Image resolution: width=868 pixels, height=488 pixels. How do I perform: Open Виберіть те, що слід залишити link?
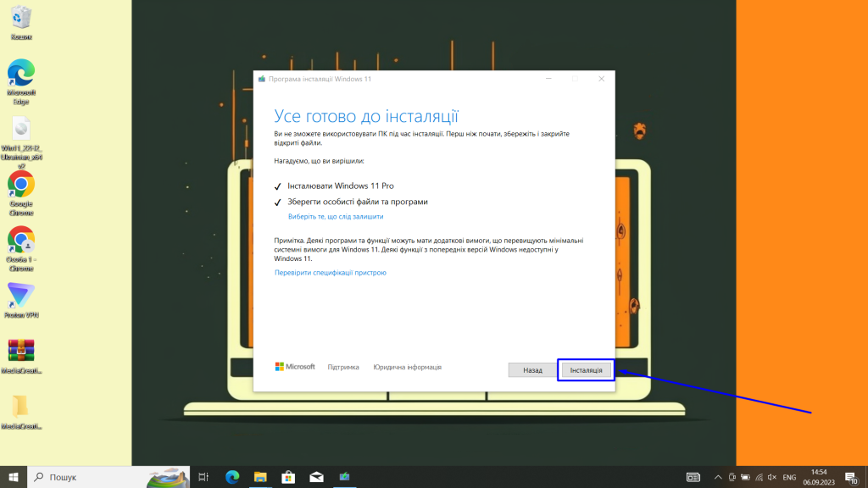click(337, 216)
